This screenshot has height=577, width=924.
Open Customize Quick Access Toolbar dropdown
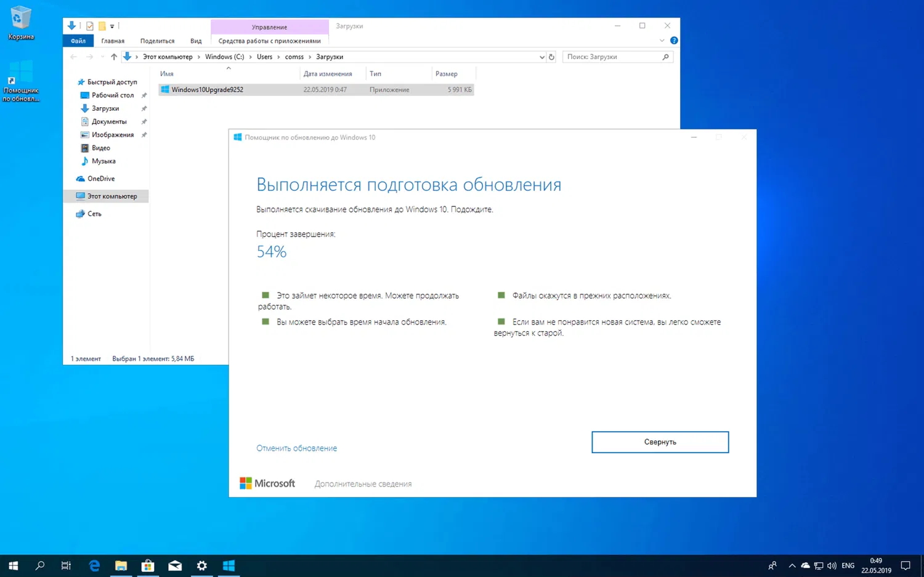112,26
